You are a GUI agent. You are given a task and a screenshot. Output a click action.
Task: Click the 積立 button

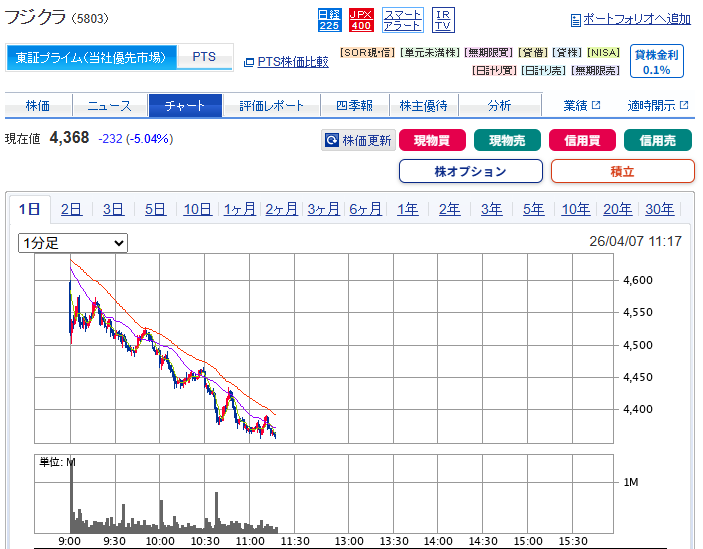point(623,171)
